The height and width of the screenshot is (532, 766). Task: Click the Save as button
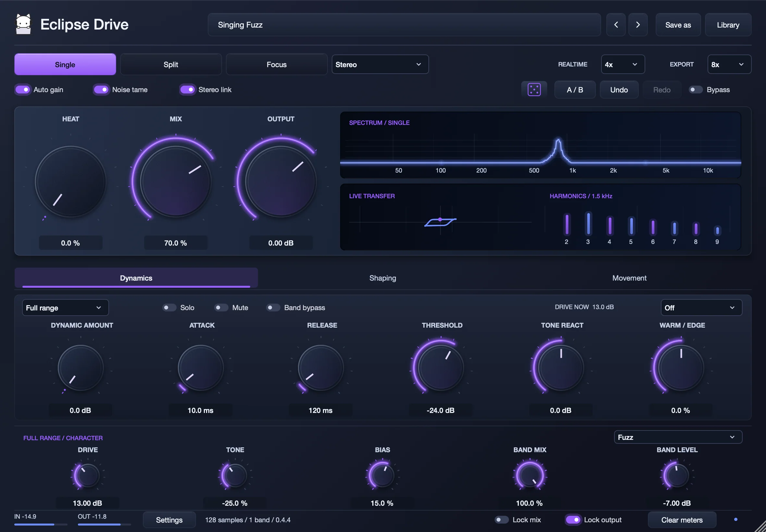point(678,25)
